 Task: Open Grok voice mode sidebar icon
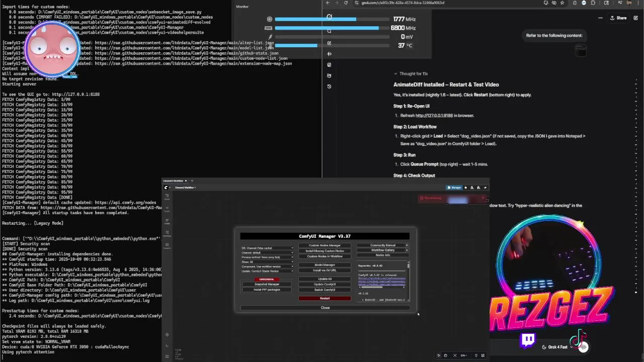pyautogui.click(x=329, y=54)
